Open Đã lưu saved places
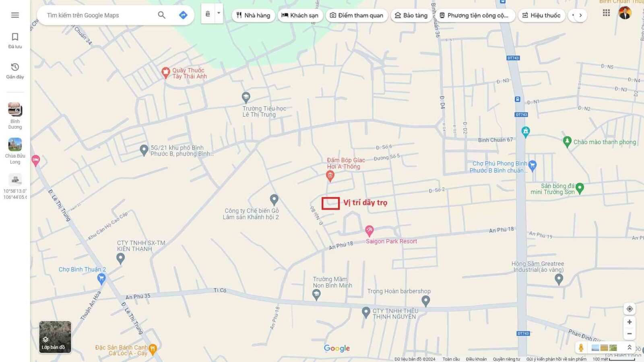 15,41
